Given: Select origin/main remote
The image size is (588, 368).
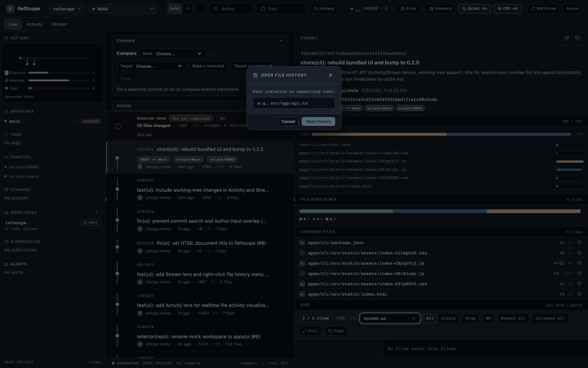Looking at the screenshot, I should 53,176.
